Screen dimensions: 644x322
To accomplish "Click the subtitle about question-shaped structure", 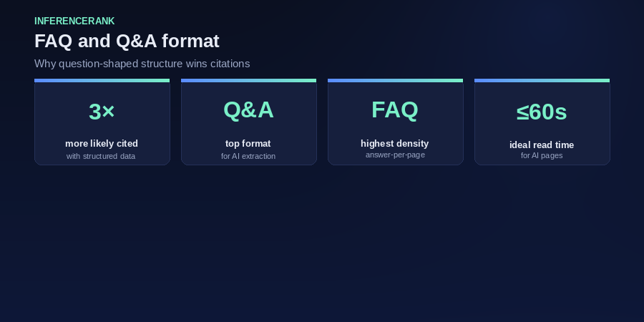I will click(142, 64).
